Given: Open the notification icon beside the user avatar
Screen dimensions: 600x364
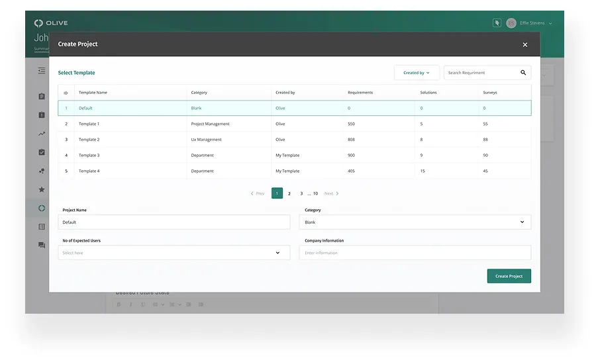Looking at the screenshot, I should coord(497,23).
